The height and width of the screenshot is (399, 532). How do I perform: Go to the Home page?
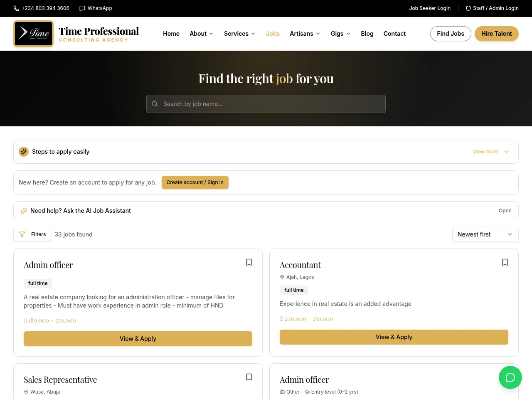[171, 34]
